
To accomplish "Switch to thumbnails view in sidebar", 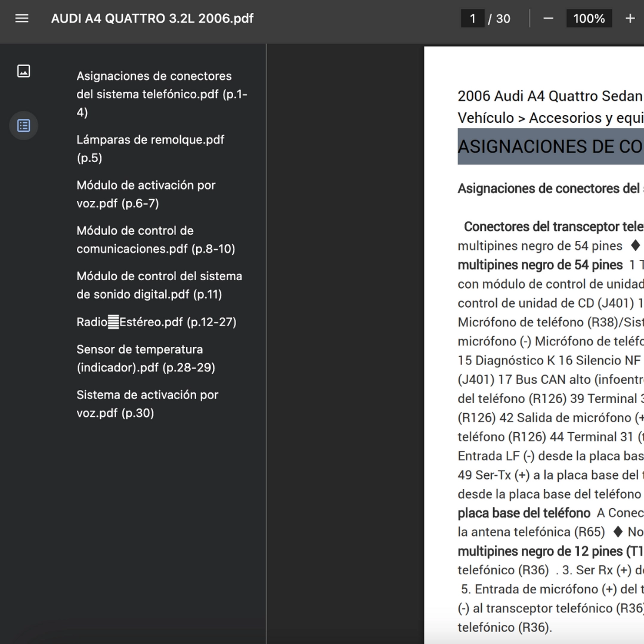I will pyautogui.click(x=24, y=71).
